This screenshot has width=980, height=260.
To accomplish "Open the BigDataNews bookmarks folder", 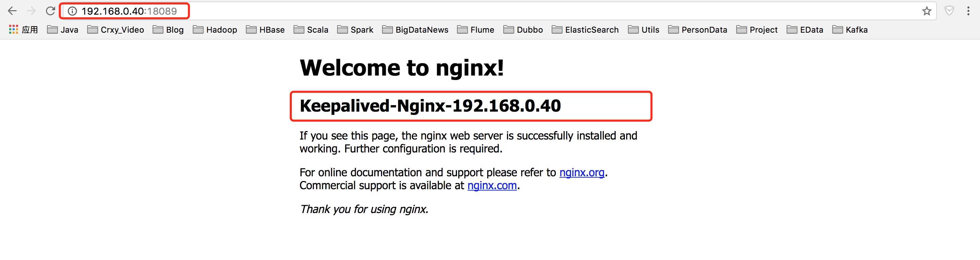I will pyautogui.click(x=415, y=30).
